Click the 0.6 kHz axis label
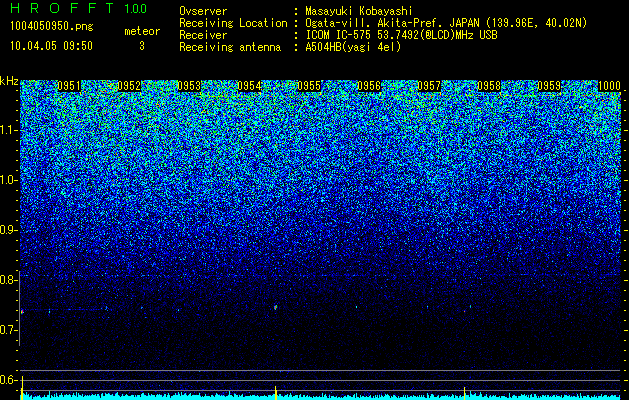This screenshot has width=629, height=400. coord(9,380)
